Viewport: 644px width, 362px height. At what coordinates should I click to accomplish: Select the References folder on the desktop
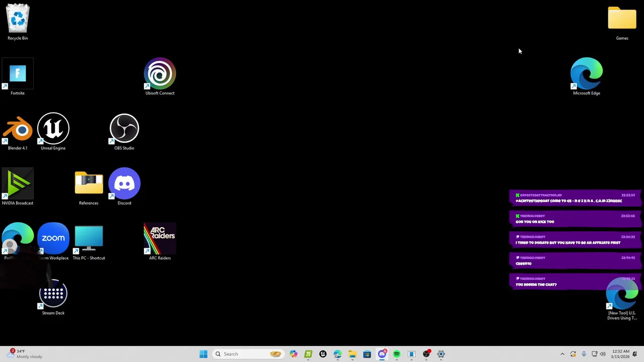(x=89, y=189)
